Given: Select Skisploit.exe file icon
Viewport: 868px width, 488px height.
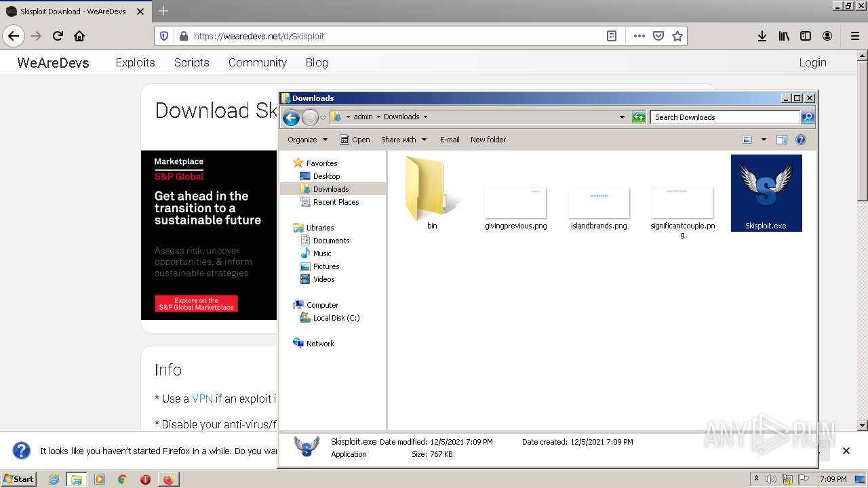Looking at the screenshot, I should click(x=766, y=193).
